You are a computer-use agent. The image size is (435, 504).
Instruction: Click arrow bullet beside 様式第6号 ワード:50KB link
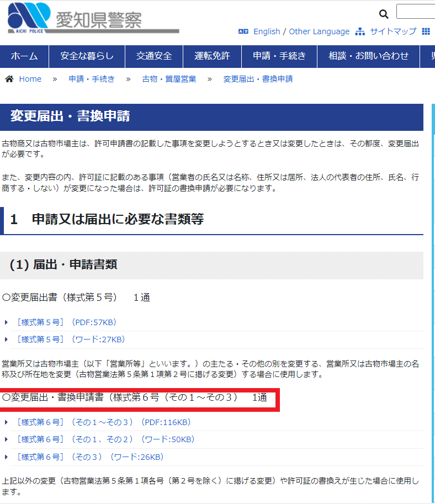pyautogui.click(x=6, y=439)
